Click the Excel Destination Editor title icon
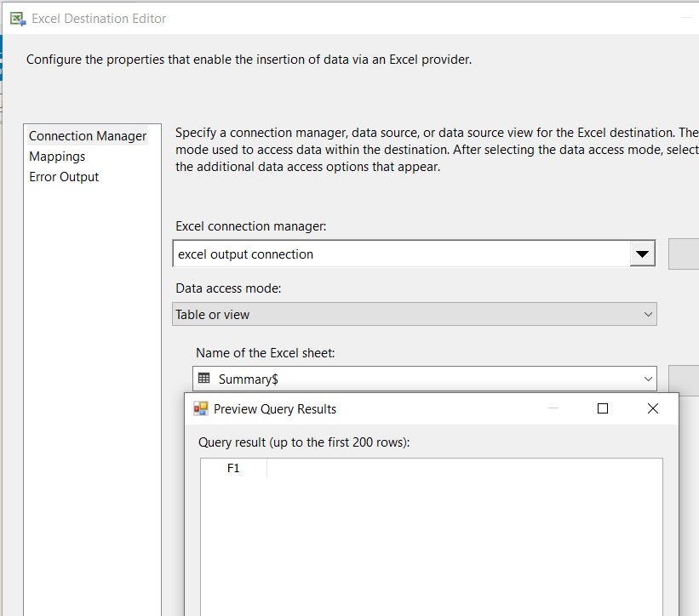The image size is (699, 616). [x=17, y=18]
